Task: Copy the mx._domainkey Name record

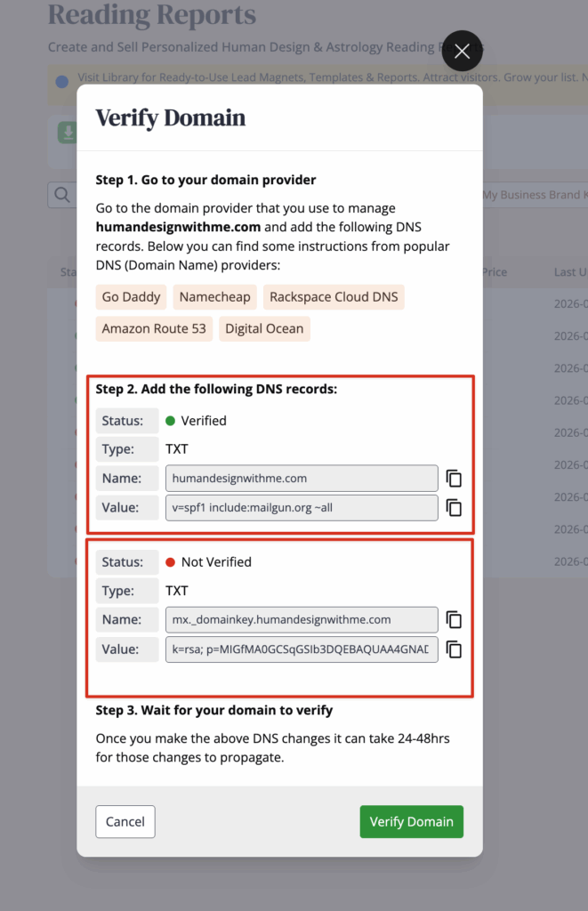Action: coord(454,620)
